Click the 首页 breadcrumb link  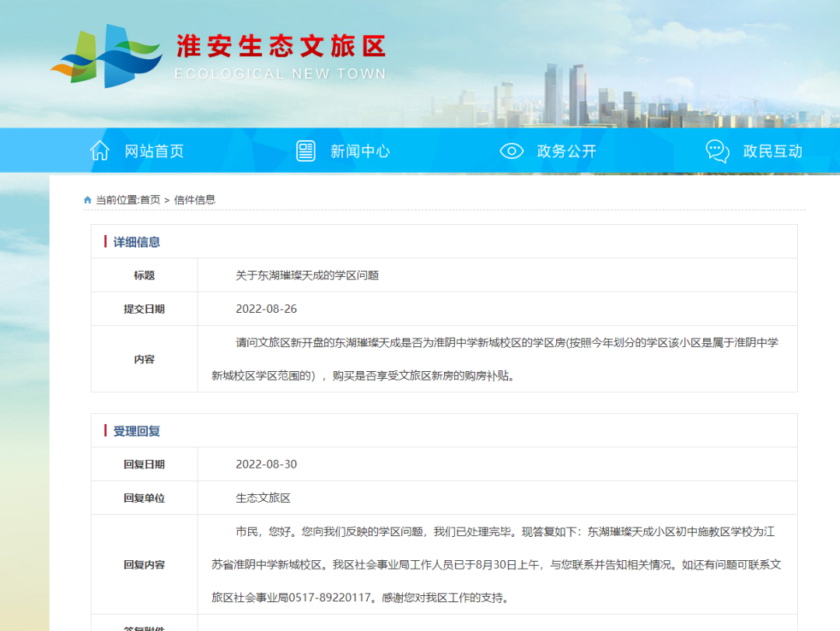pyautogui.click(x=150, y=200)
